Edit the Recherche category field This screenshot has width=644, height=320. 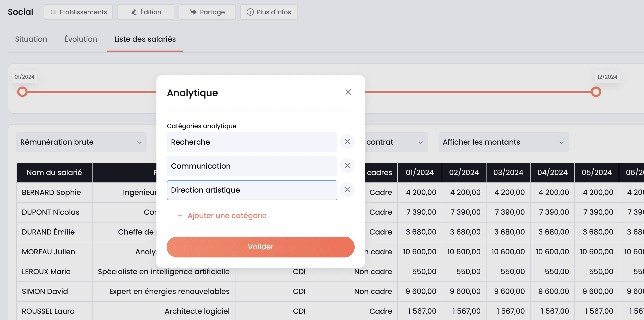252,142
